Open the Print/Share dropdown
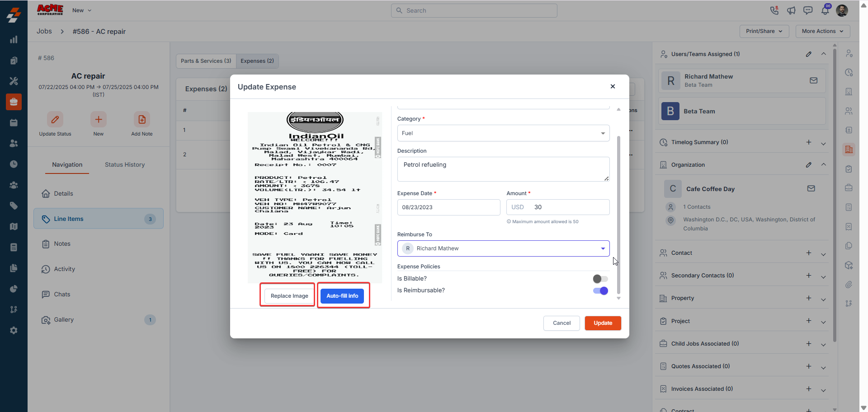Screen dimensions: 868x412 pyautogui.click(x=764, y=31)
